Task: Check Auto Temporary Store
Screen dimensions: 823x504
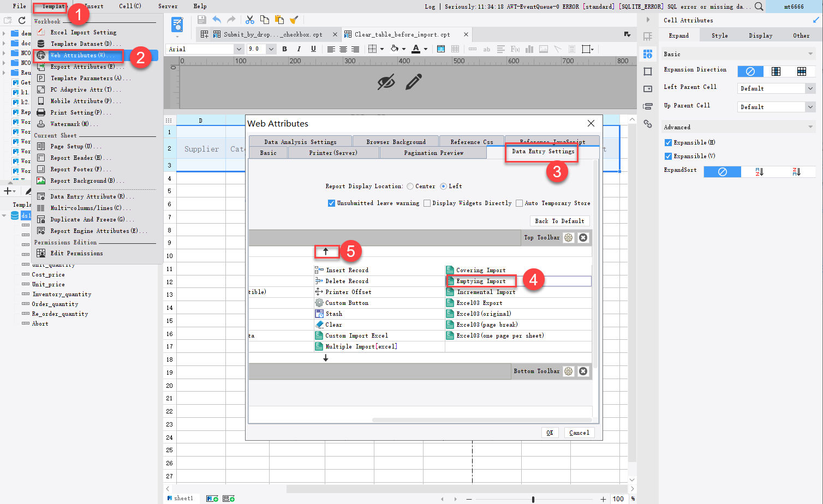Action: point(519,203)
